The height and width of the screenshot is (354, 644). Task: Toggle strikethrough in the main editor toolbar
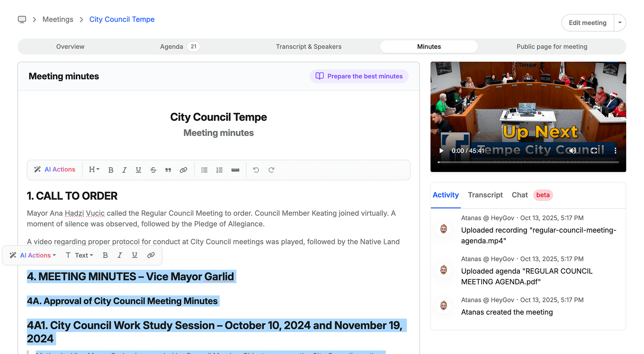point(153,170)
